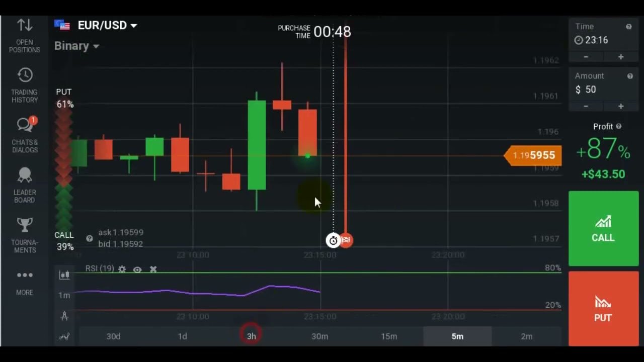Open Chats & Dialogs with notification badge
The width and height of the screenshot is (644, 362).
(25, 135)
